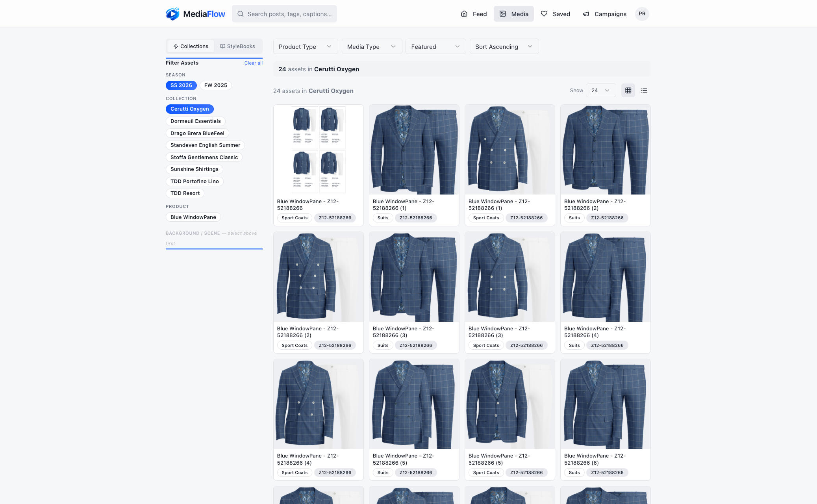Open the Suits Z12-52188266 (4) thumbnail
The image size is (817, 504).
click(x=606, y=277)
